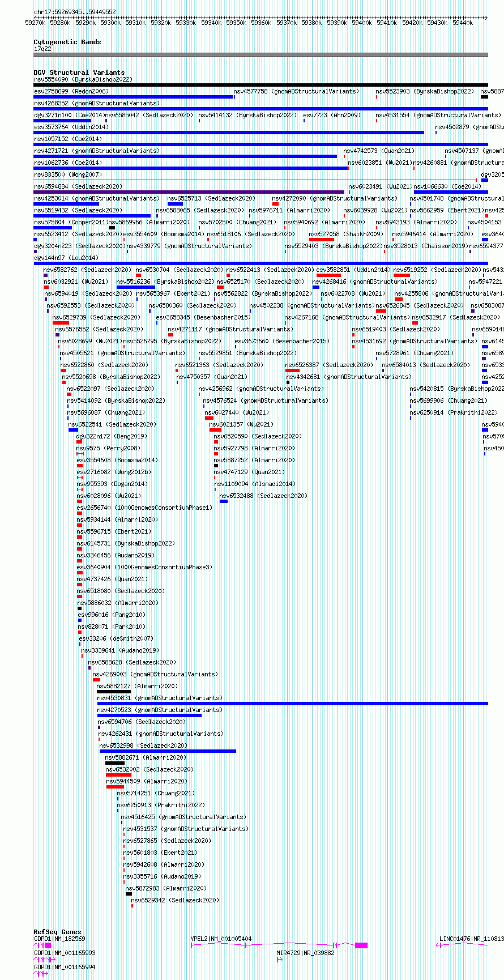Select the esv33206 (deSmith2007) label

(x=116, y=638)
